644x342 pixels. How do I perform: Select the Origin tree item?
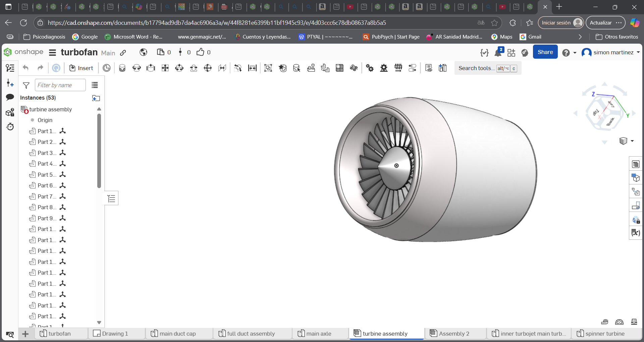pyautogui.click(x=45, y=120)
